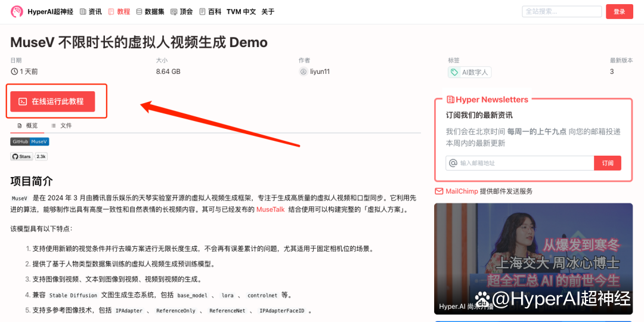Click the 订阅我们的最新资讯 heading
Viewport: 644px width, 322px height.
click(x=479, y=115)
